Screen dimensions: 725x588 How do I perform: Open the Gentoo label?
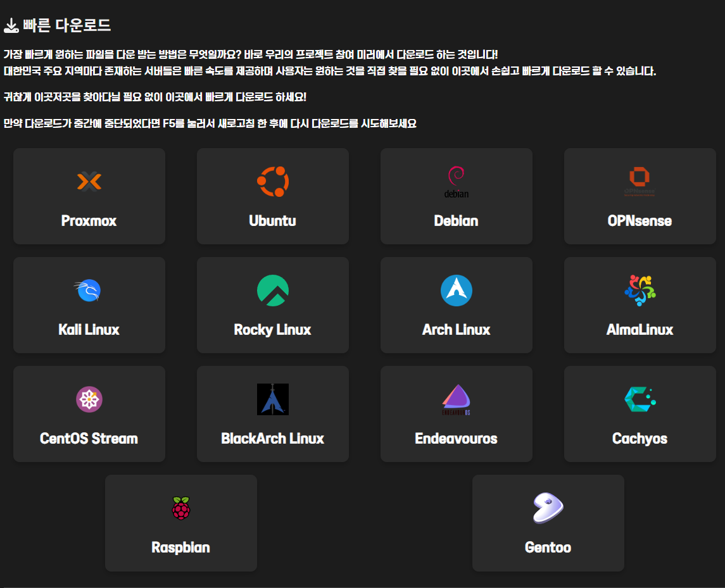(x=548, y=547)
